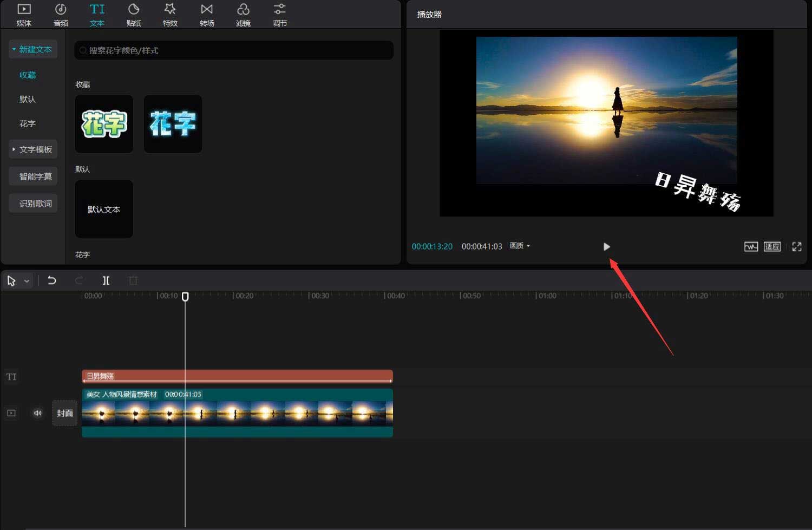This screenshot has height=530, width=812.
Task: Mute the main video track audio
Action: tap(37, 413)
